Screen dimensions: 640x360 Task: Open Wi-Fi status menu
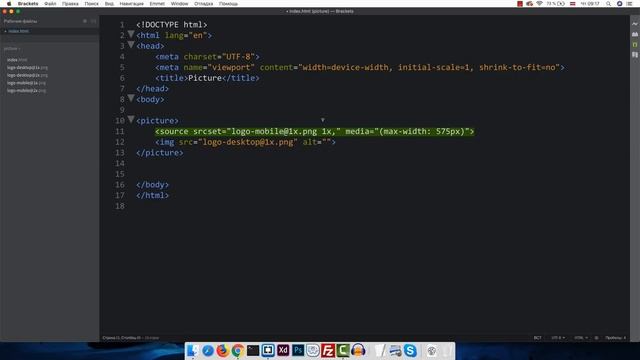(539, 4)
